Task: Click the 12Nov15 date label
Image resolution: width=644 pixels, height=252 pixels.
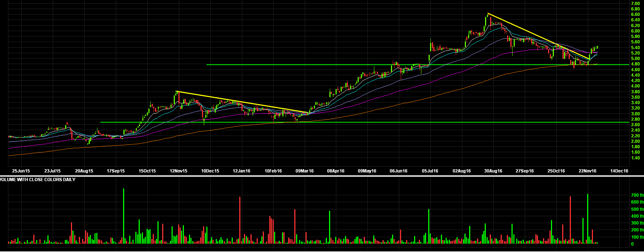Action: pyautogui.click(x=178, y=171)
